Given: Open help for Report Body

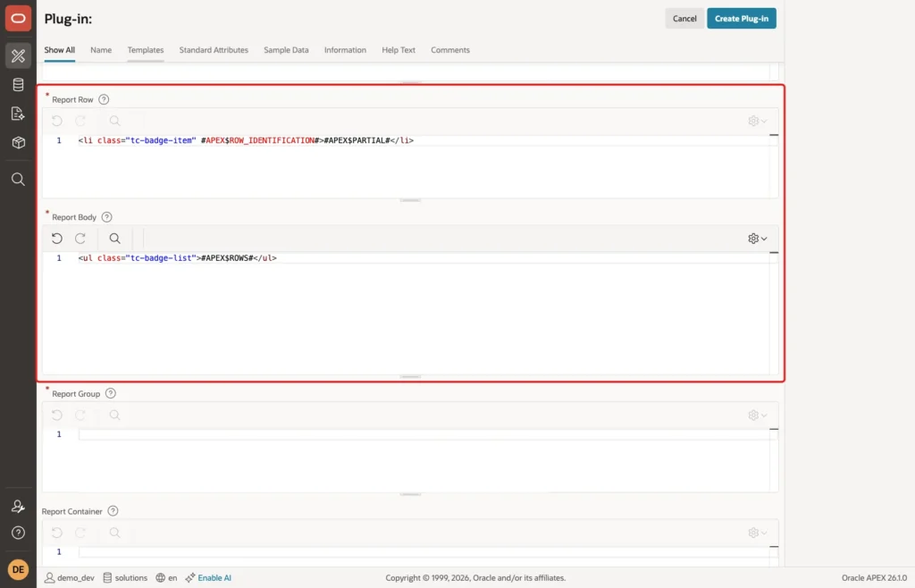Looking at the screenshot, I should tap(107, 217).
